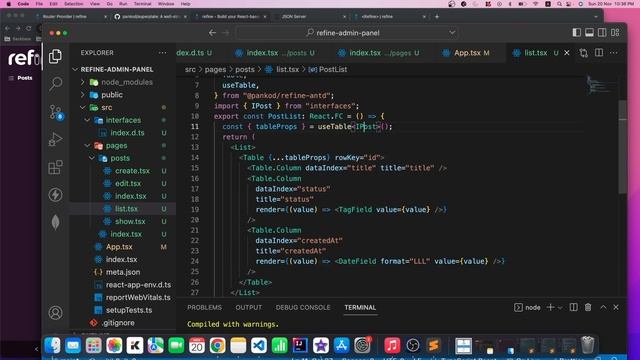Click the refine-admin-panel command center search
This screenshot has height=360, width=640.
click(x=346, y=33)
